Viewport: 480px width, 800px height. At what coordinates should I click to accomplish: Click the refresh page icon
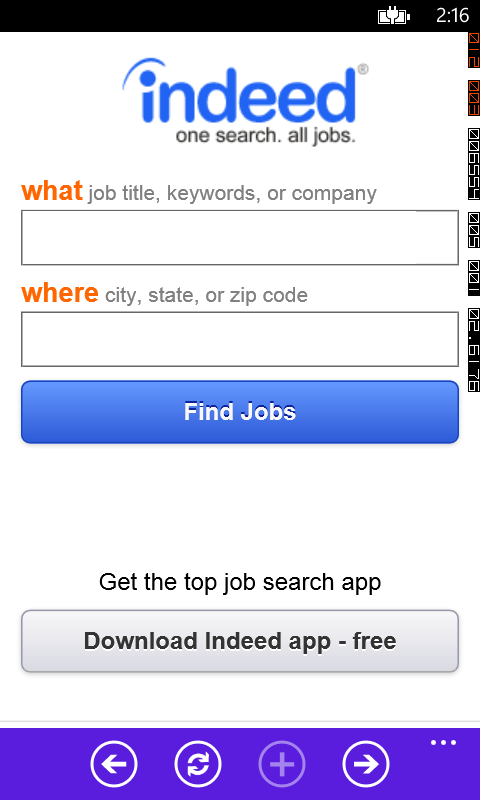[198, 764]
